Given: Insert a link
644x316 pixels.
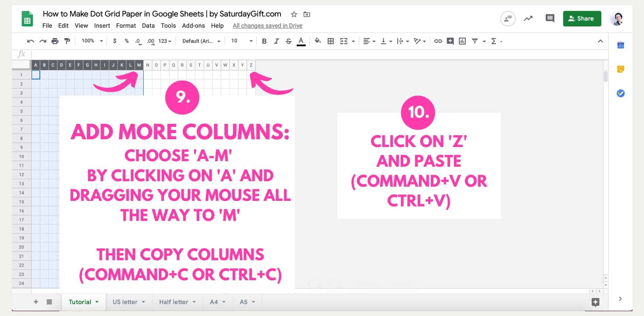Looking at the screenshot, I should coord(438,41).
